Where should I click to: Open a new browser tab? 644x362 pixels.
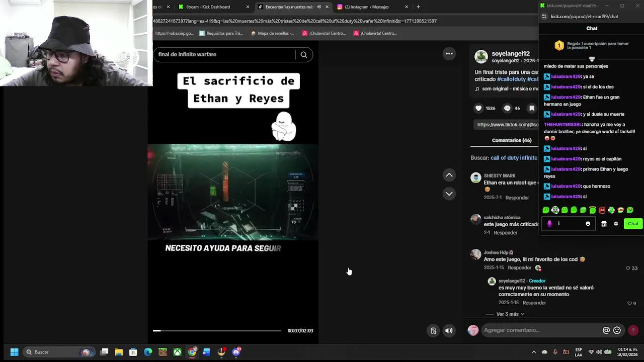[419, 7]
